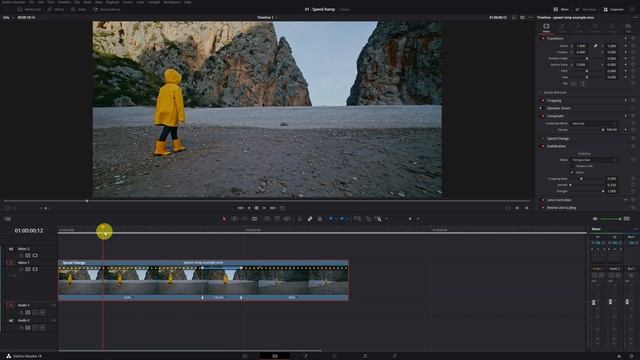Open the File menu
The image size is (640, 360).
[31, 2]
